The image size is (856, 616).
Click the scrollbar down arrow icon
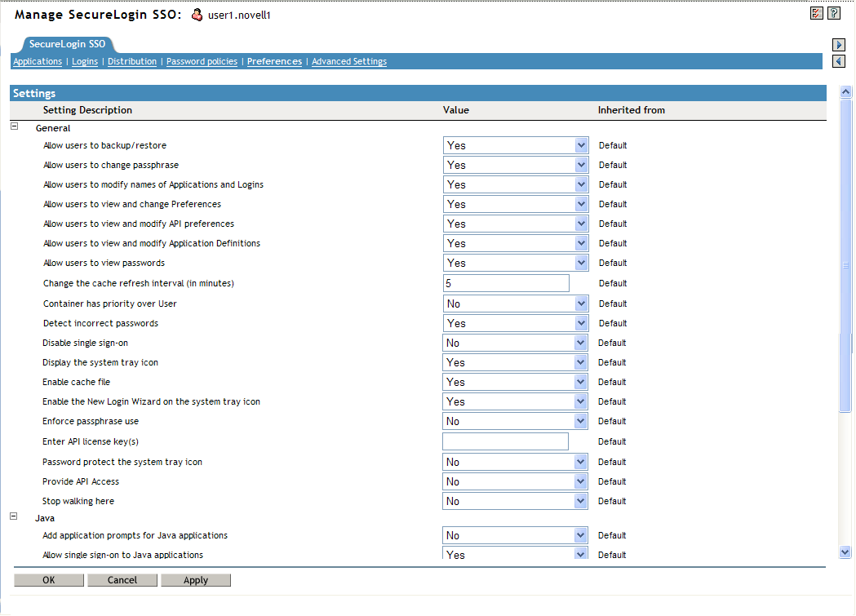845,552
